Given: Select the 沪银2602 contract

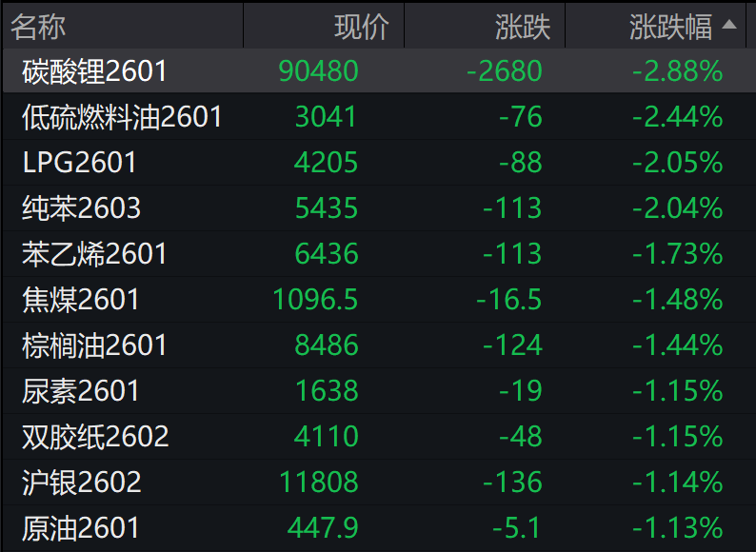Looking at the screenshot, I should point(82,483).
